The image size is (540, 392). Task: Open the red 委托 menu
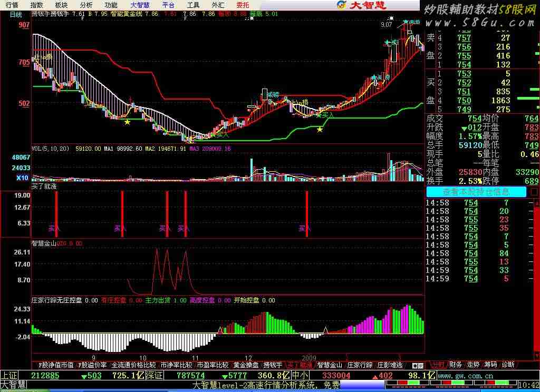click(243, 5)
